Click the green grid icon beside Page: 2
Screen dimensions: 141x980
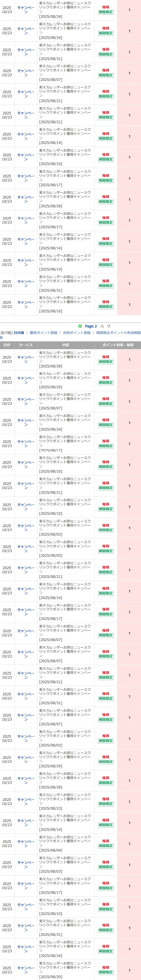[x=80, y=326]
